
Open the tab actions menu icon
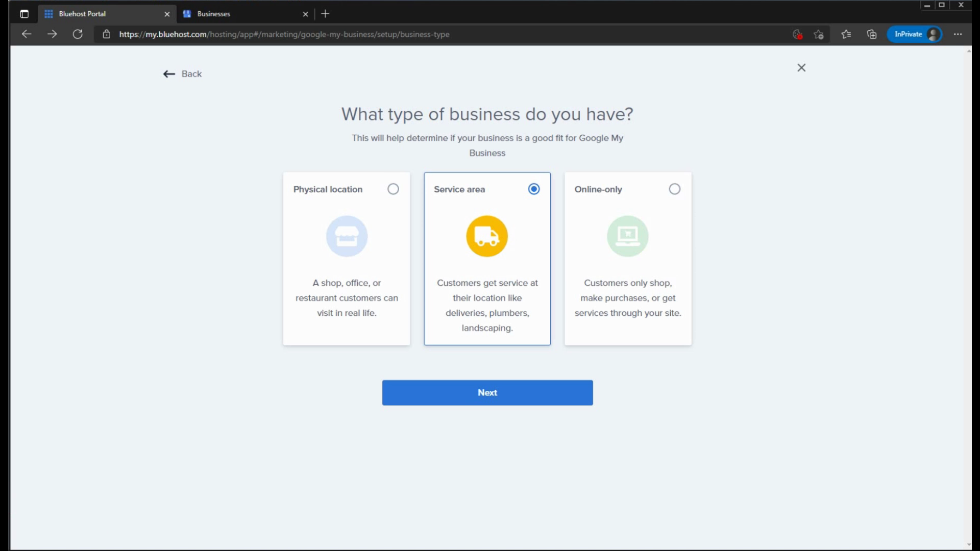click(24, 14)
